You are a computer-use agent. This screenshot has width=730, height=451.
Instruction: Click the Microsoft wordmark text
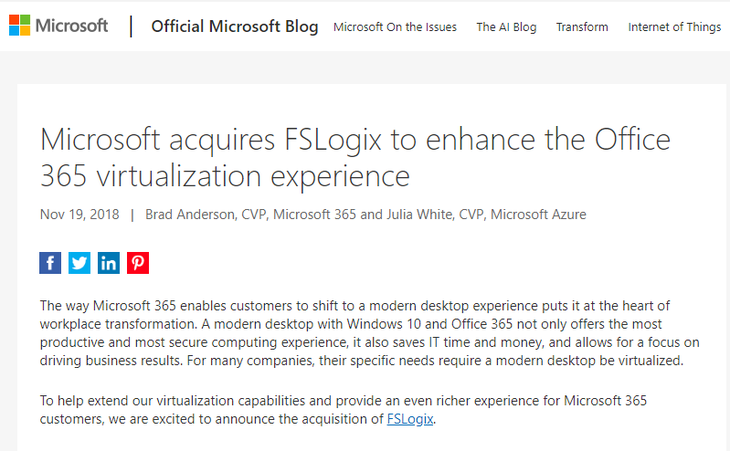point(72,26)
